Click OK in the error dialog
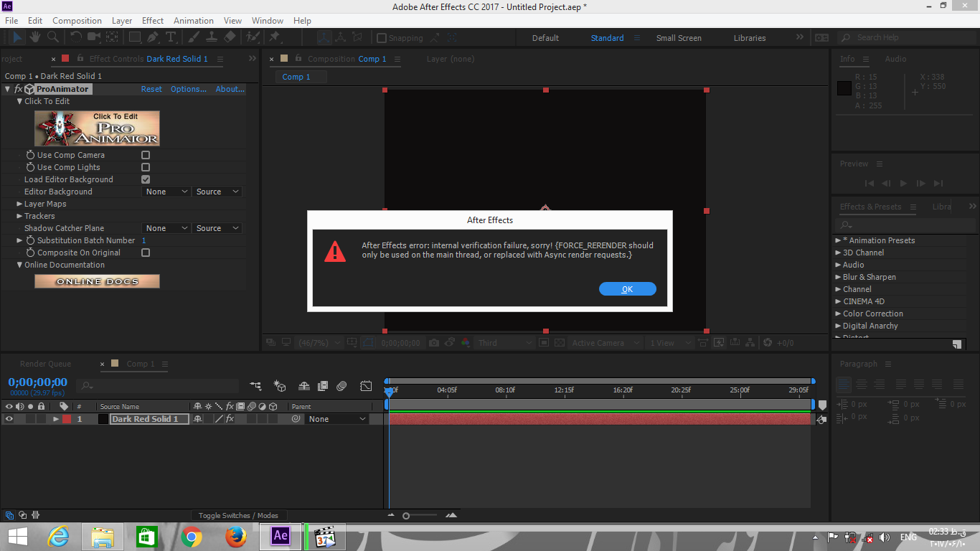This screenshot has width=980, height=551. 628,289
